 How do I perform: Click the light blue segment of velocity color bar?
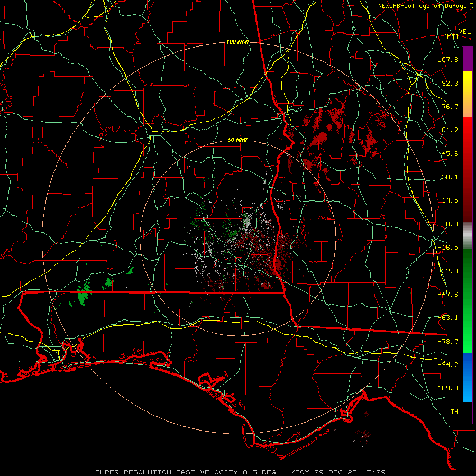coord(467,377)
